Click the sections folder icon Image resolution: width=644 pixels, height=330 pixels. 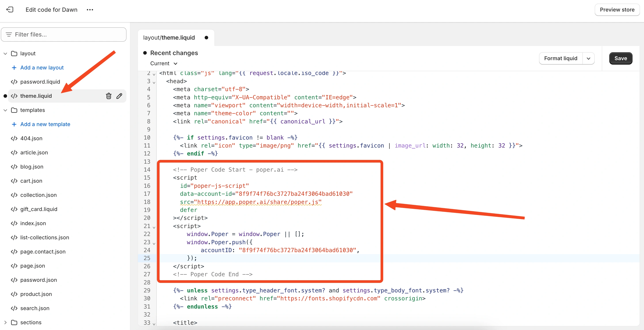pos(14,322)
